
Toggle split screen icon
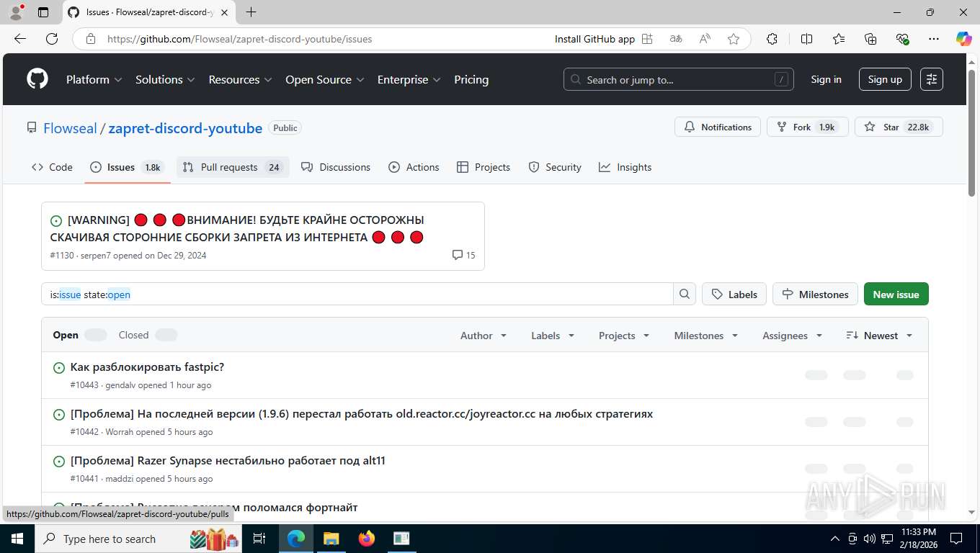click(806, 39)
